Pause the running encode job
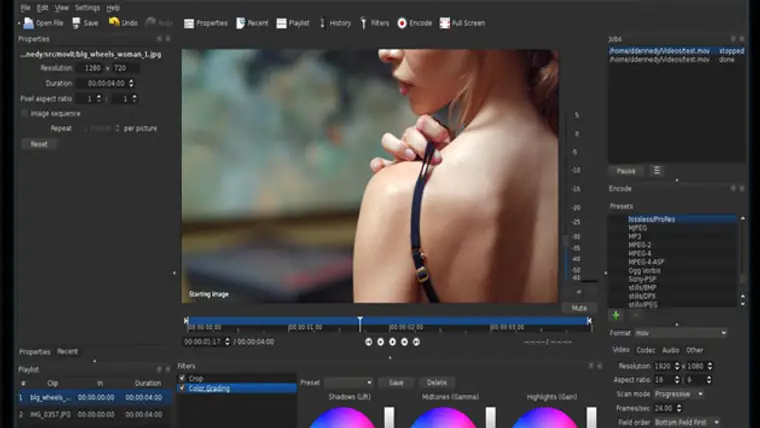Image resolution: width=760 pixels, height=428 pixels. (x=626, y=171)
